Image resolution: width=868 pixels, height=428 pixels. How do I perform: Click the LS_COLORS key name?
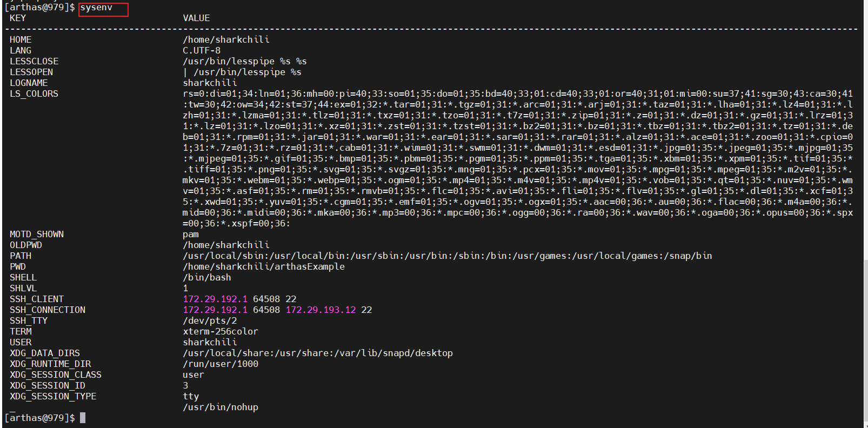point(34,94)
